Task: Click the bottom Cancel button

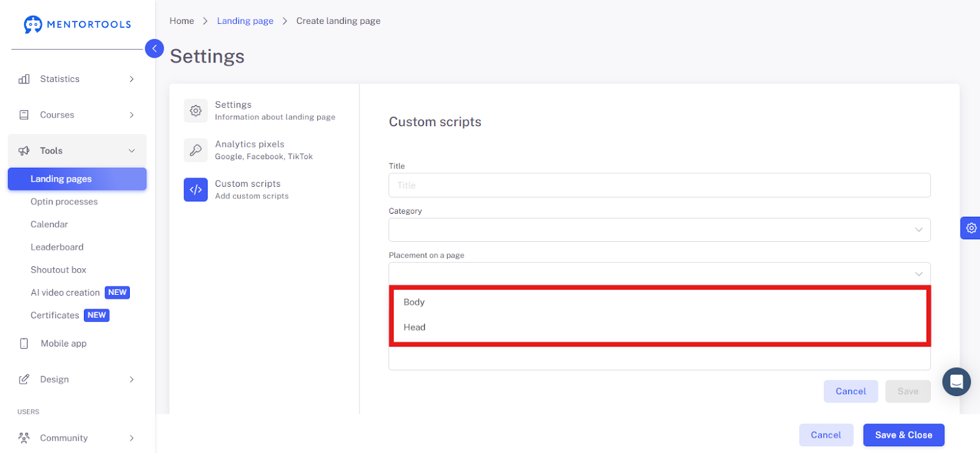Action: click(826, 435)
